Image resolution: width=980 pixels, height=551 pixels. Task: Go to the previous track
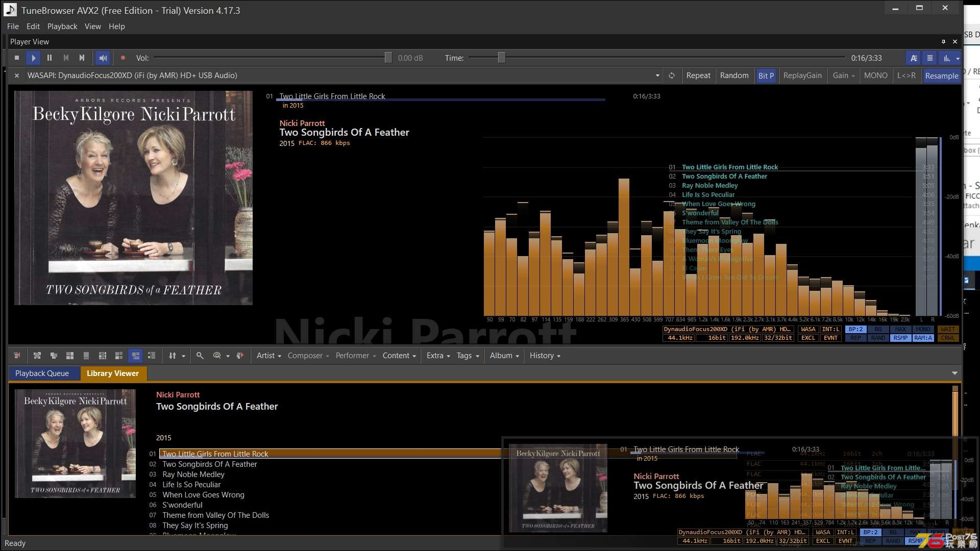(66, 58)
